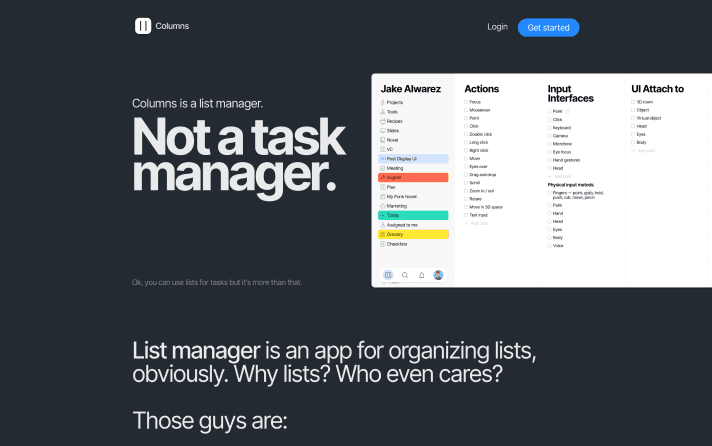Check the Eye focus checkbox
Viewport: 712px width, 446px height.
click(x=549, y=152)
